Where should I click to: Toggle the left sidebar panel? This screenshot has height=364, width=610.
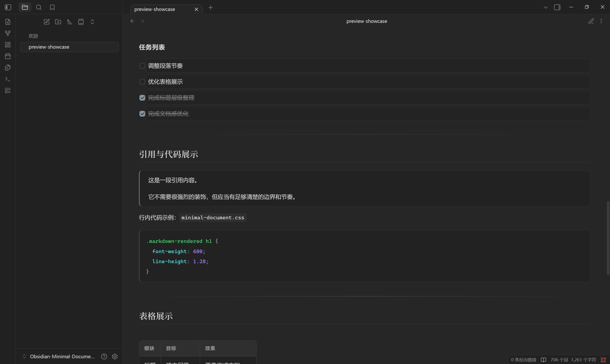pyautogui.click(x=8, y=7)
